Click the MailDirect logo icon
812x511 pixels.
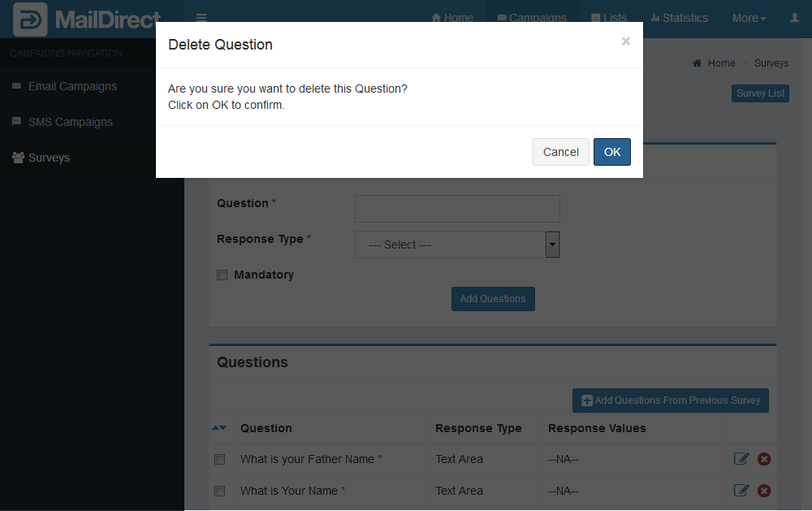click(x=30, y=19)
